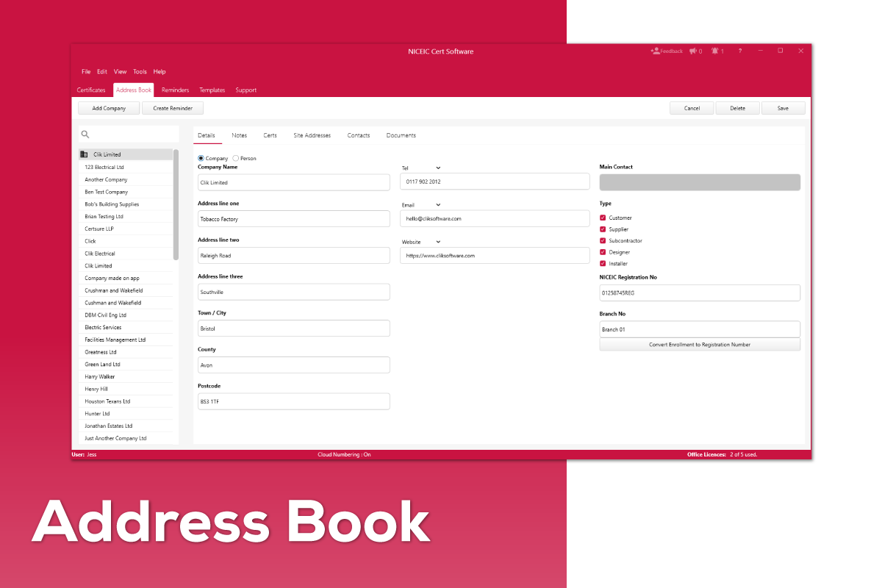This screenshot has height=588, width=882.
Task: Select the Details sub-tab
Action: pos(207,135)
